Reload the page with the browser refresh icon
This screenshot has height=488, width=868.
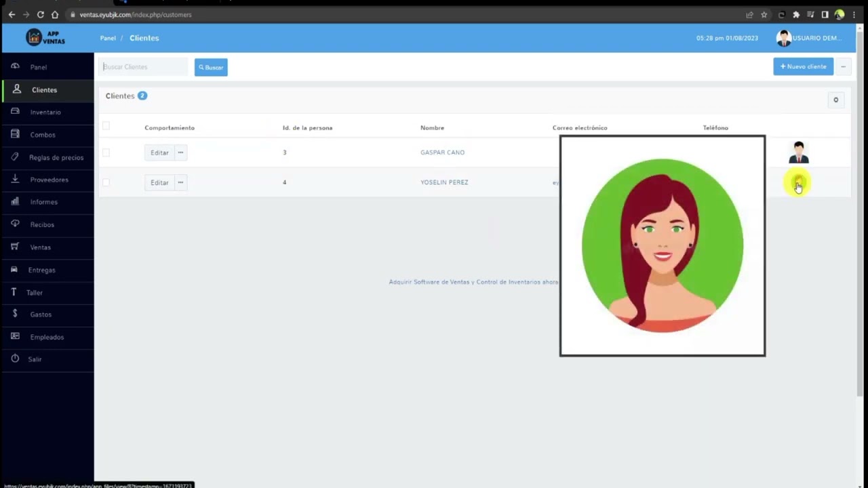point(41,14)
